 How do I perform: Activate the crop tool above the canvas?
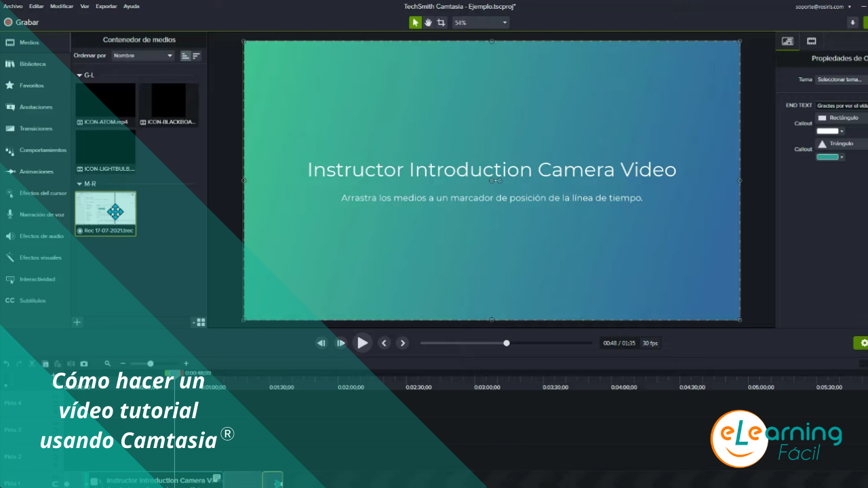pos(441,22)
